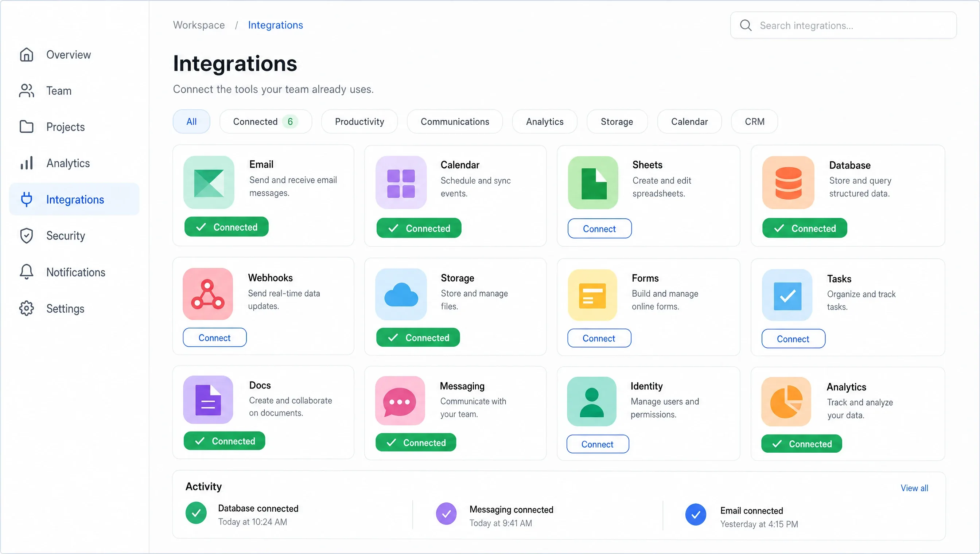Click the Docs purple document icon

tap(208, 399)
